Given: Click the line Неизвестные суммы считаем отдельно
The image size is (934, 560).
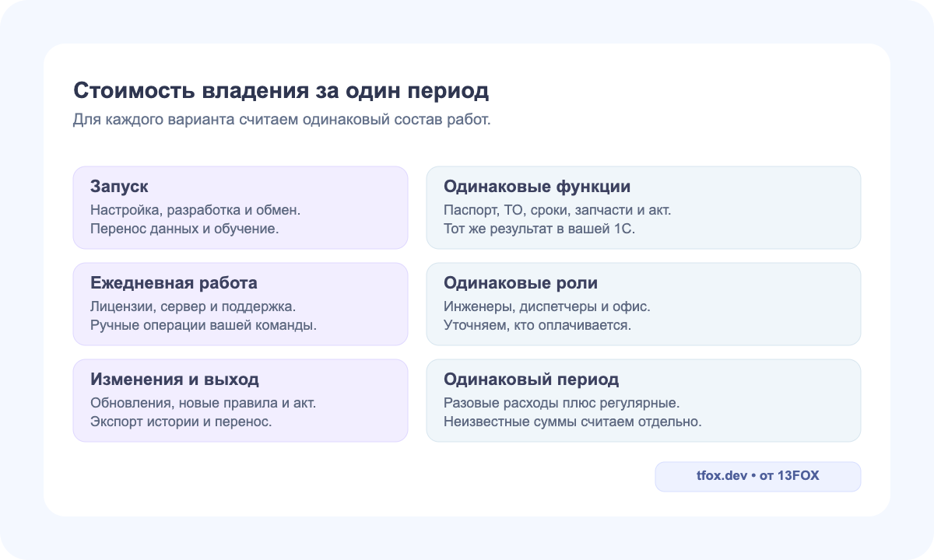Looking at the screenshot, I should click(x=573, y=422).
